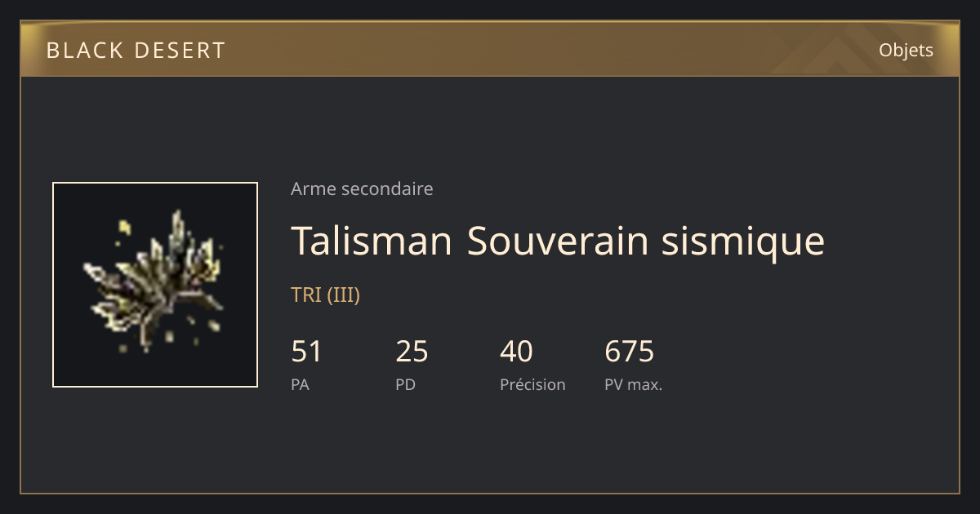Click the PD stat label
The height and width of the screenshot is (514, 980).
pos(405,384)
